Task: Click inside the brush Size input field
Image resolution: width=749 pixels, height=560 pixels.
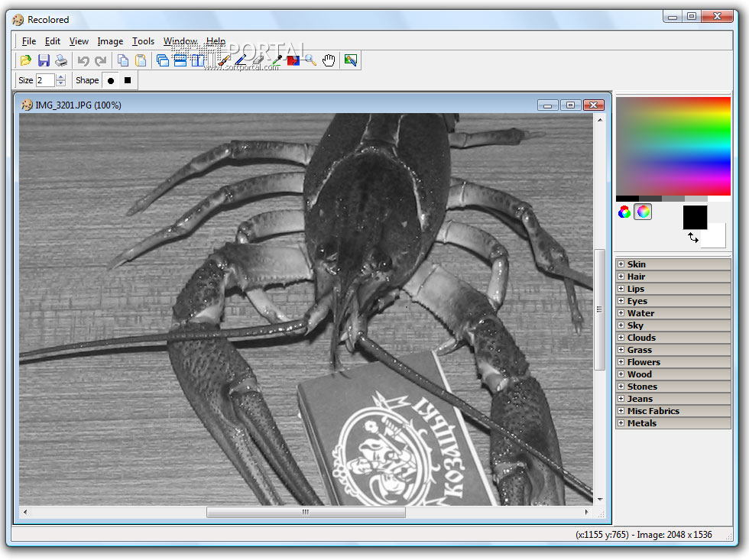Action: (44, 80)
